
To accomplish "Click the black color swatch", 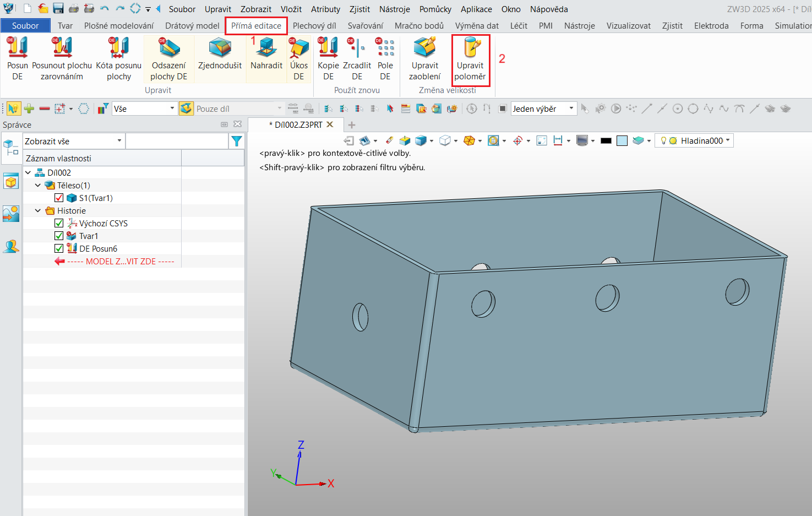I will (606, 140).
